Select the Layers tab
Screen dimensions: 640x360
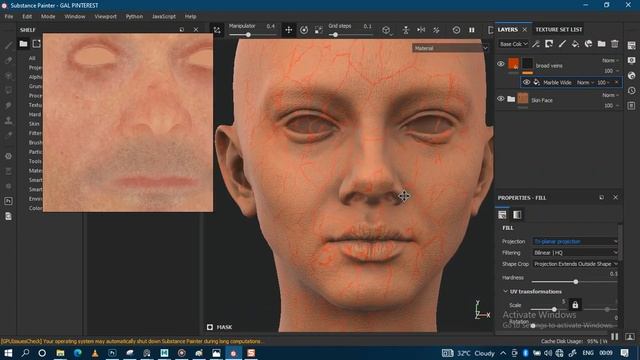point(507,29)
